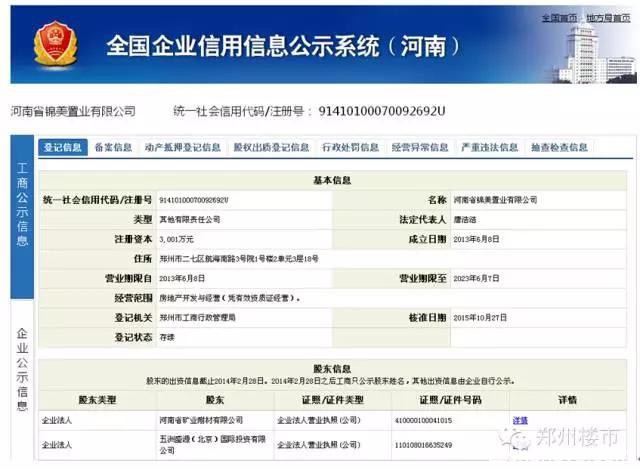Click the 名称 value in 基本信息 table
This screenshot has height=470, width=640.
(495, 200)
